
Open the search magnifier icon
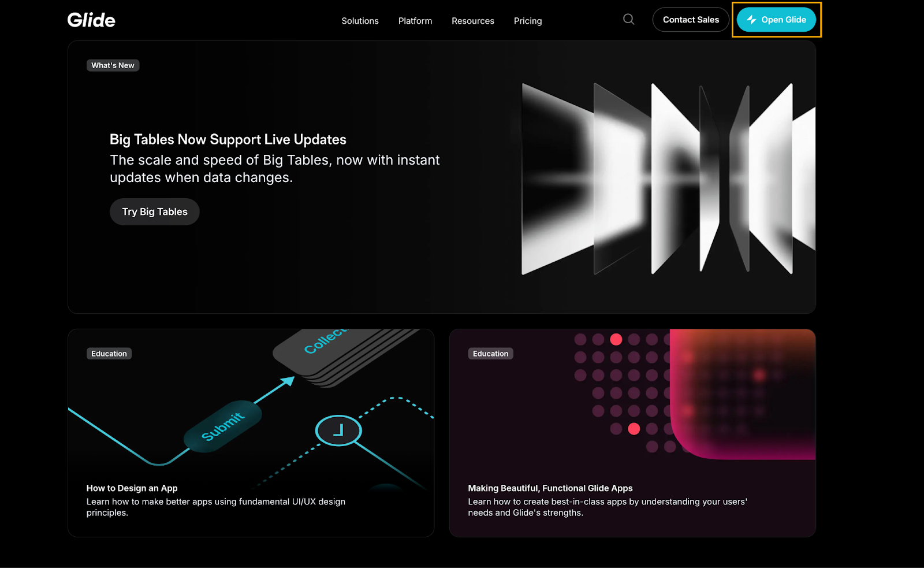click(x=629, y=20)
